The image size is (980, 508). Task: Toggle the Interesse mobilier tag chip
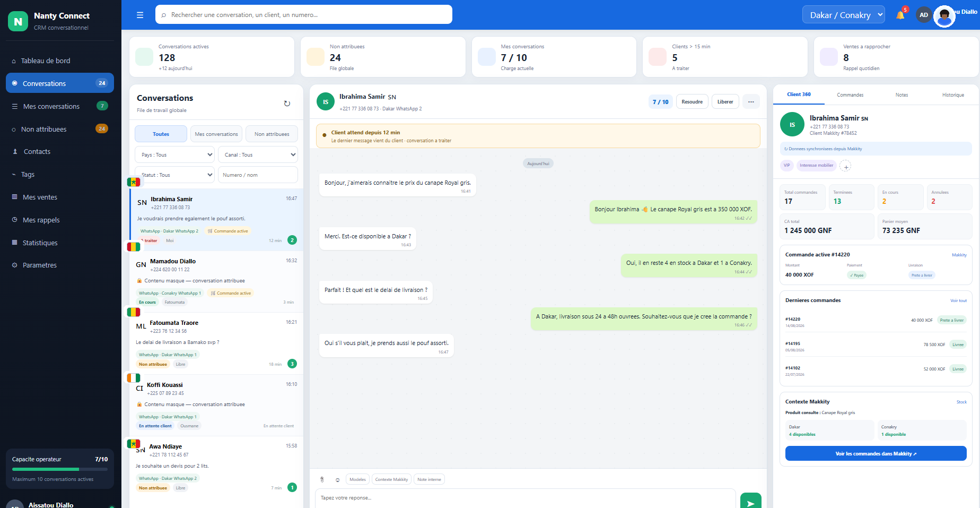pyautogui.click(x=816, y=165)
